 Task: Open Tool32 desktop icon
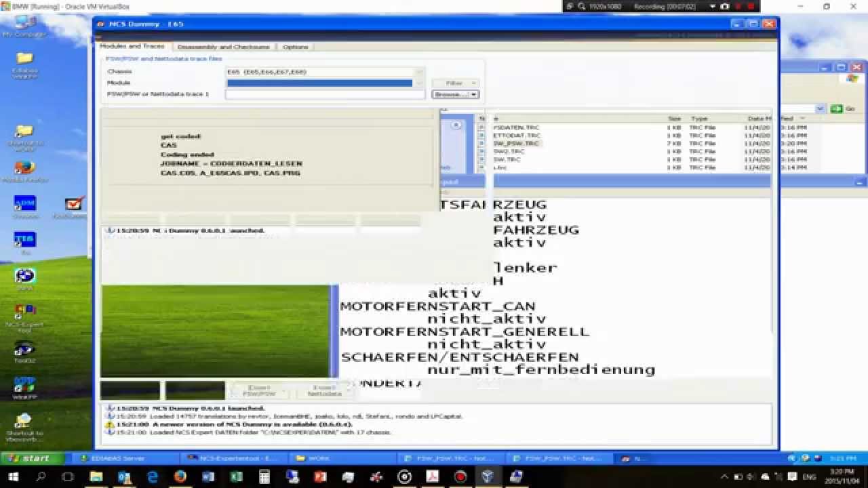(x=24, y=352)
